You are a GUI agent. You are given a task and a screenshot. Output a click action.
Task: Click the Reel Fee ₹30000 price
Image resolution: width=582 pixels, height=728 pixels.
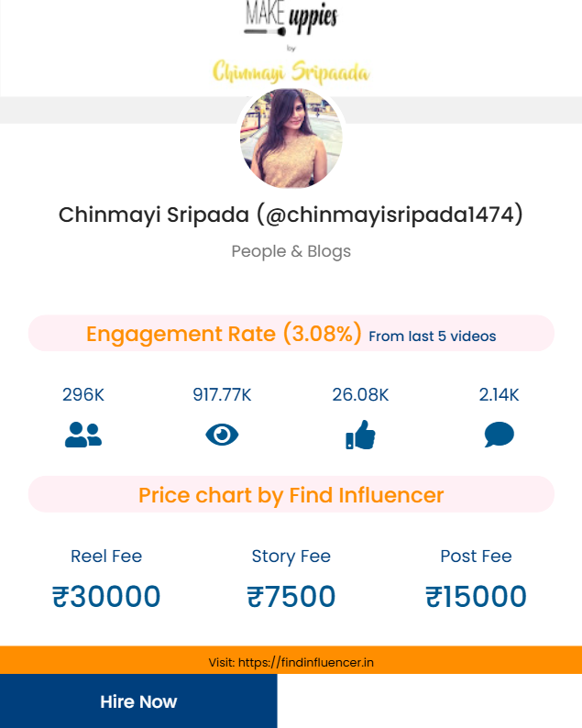[106, 597]
